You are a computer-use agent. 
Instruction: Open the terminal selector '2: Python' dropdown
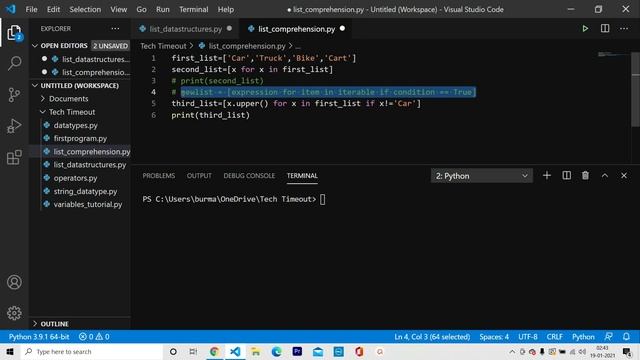(482, 176)
